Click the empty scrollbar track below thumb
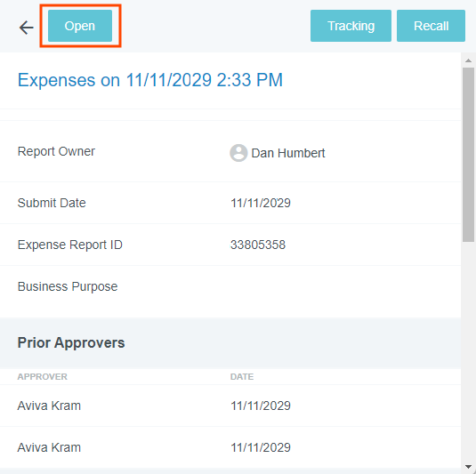Image resolution: width=476 pixels, height=474 pixels. point(468,351)
